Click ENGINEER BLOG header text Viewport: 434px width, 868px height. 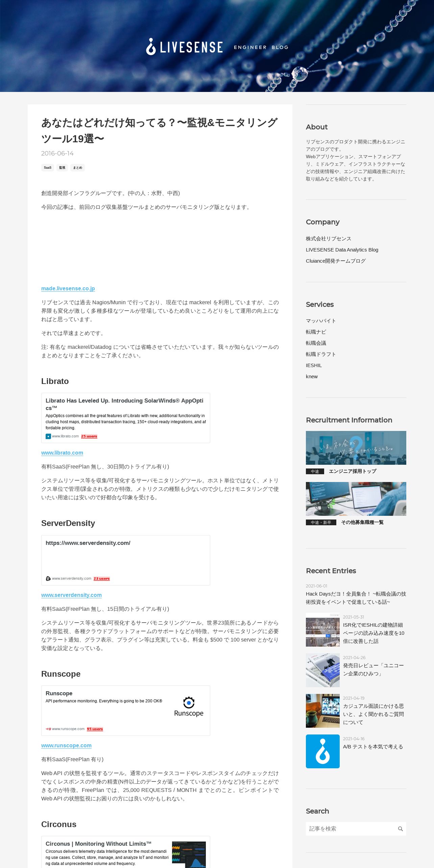coord(261,47)
